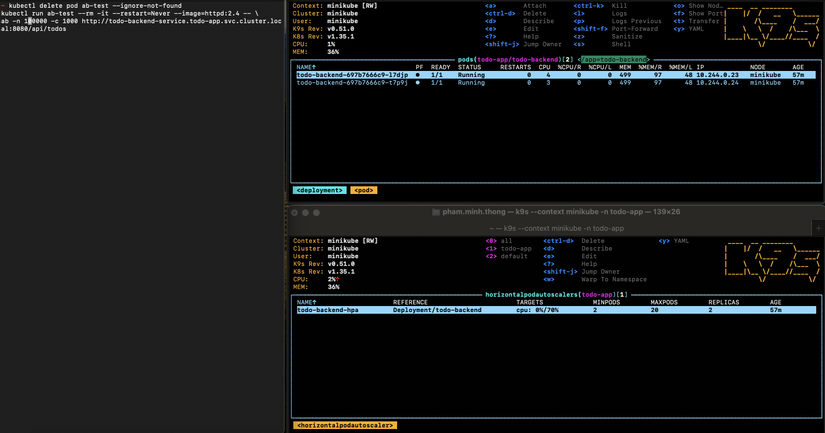Click the Port-Forward shortcut hint

(x=616, y=29)
